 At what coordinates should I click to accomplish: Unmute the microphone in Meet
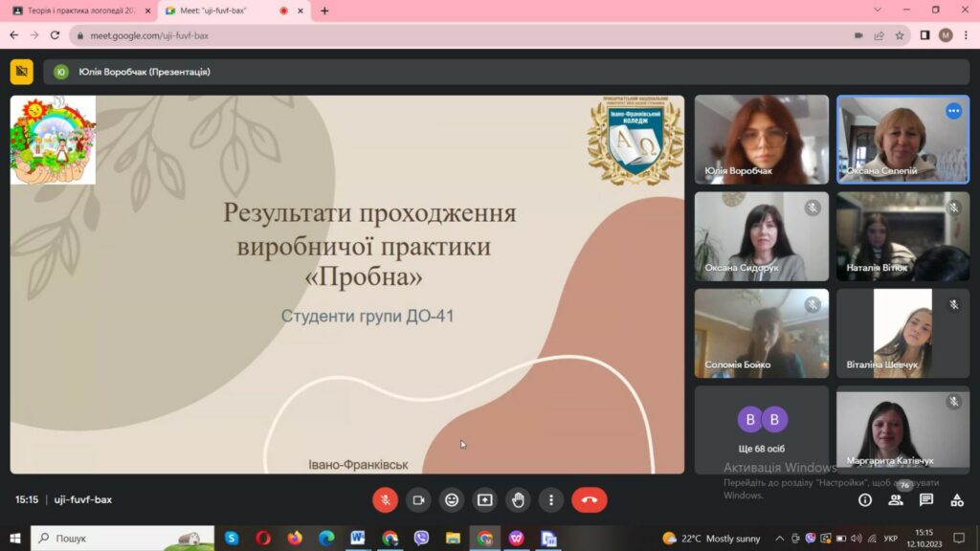(385, 499)
